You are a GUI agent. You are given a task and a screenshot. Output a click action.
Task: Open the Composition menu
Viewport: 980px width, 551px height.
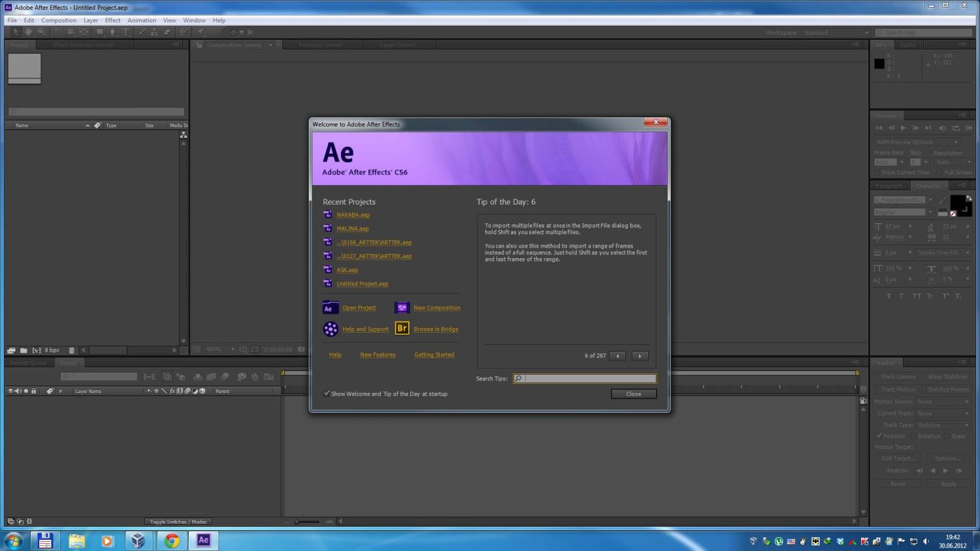tap(59, 20)
